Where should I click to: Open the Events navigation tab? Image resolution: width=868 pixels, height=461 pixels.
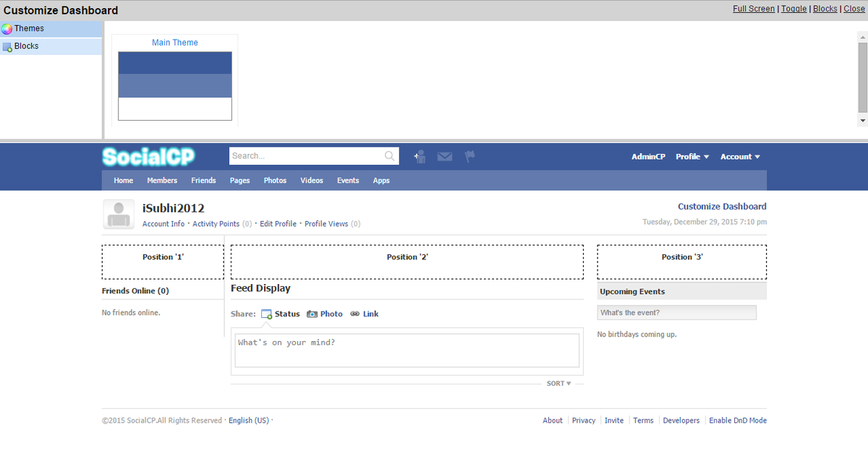click(348, 181)
